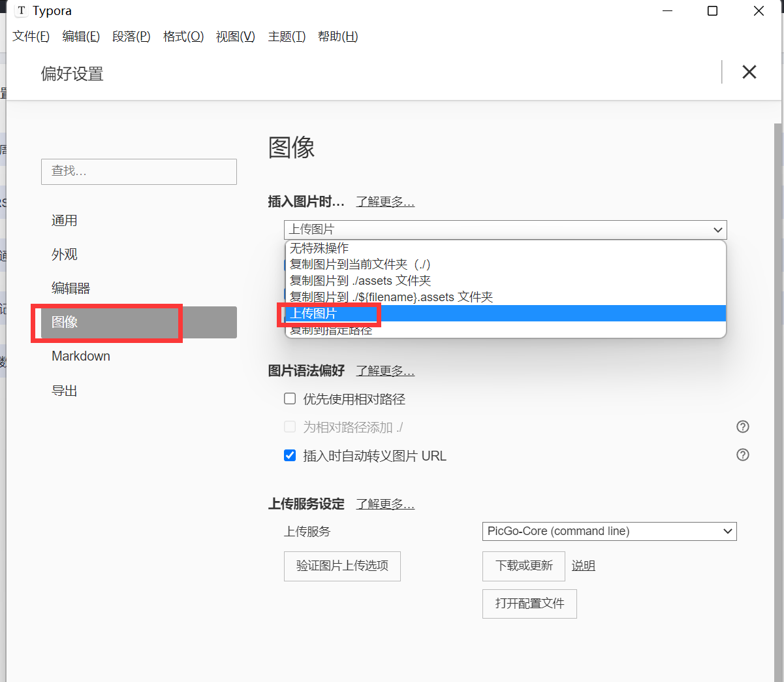
Task: Open 了解更多 link next to 图片语法偏好
Action: click(x=385, y=371)
